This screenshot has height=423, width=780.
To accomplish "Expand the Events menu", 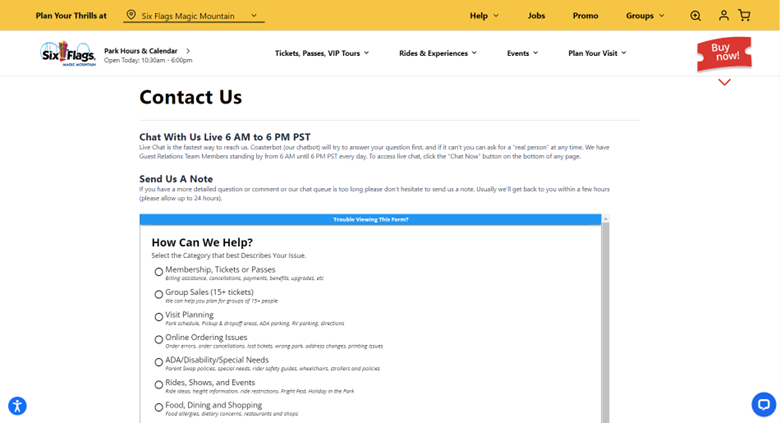I will [x=522, y=53].
